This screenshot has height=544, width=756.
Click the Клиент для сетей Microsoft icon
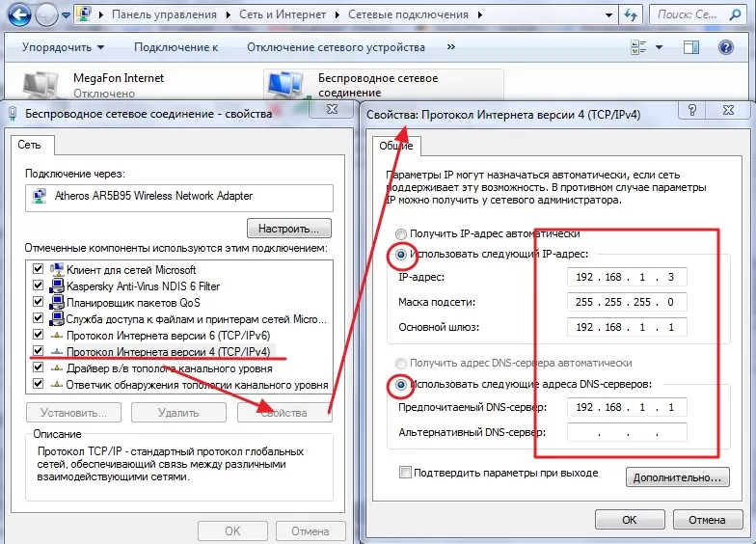(57, 269)
